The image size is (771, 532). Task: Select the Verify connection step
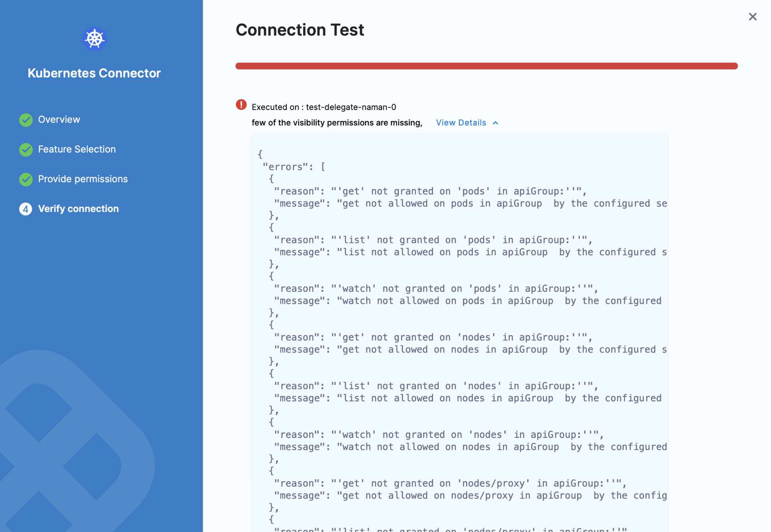(x=78, y=209)
